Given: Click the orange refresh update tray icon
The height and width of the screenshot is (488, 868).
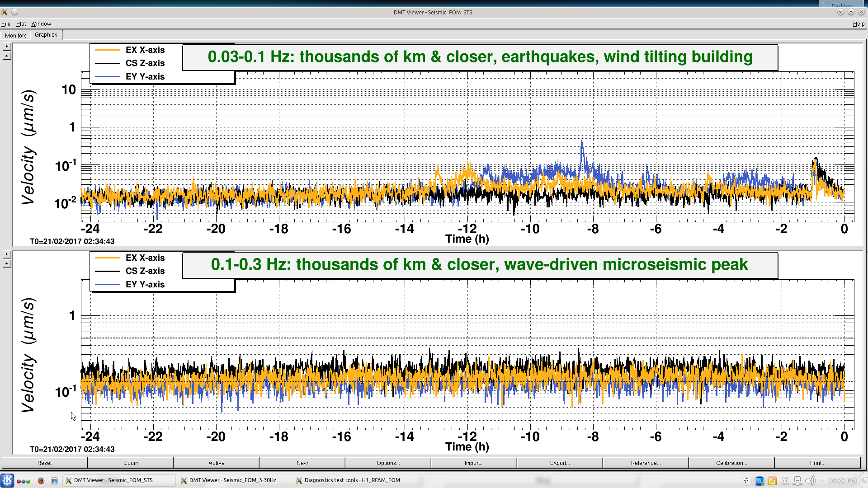Looking at the screenshot, I should click(772, 481).
